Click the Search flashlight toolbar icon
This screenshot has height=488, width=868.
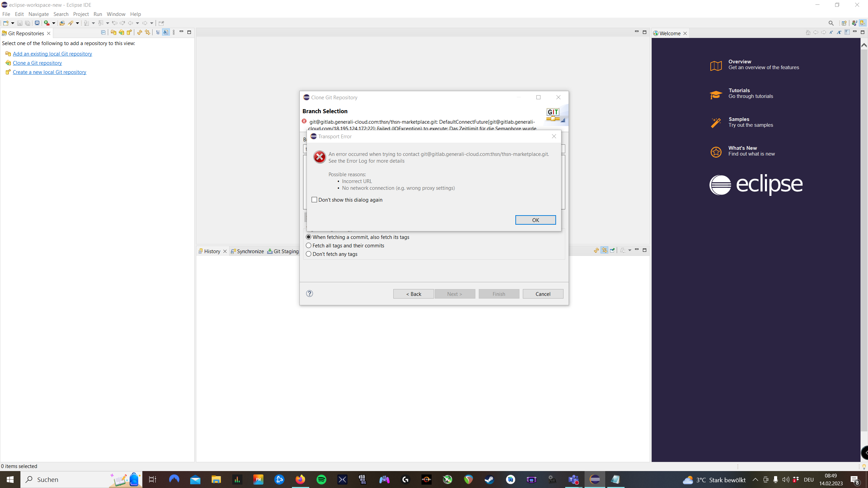pyautogui.click(x=71, y=23)
